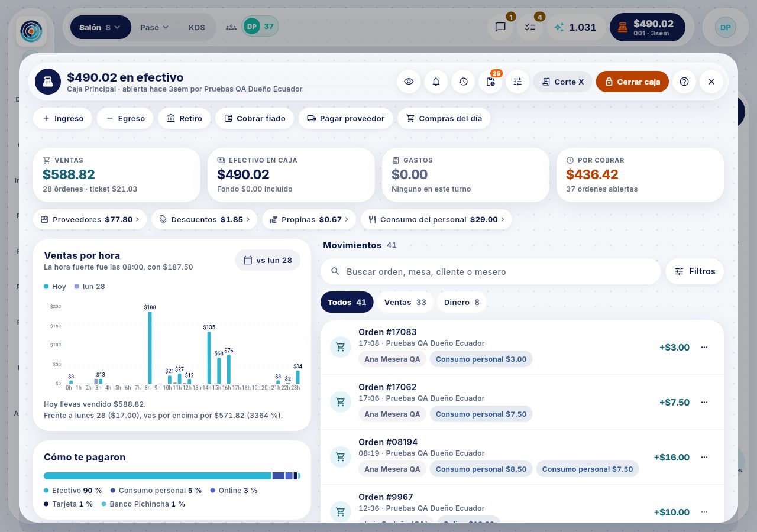Click the app logo in the sidebar
Screen dimensions: 757x532
click(x=31, y=31)
